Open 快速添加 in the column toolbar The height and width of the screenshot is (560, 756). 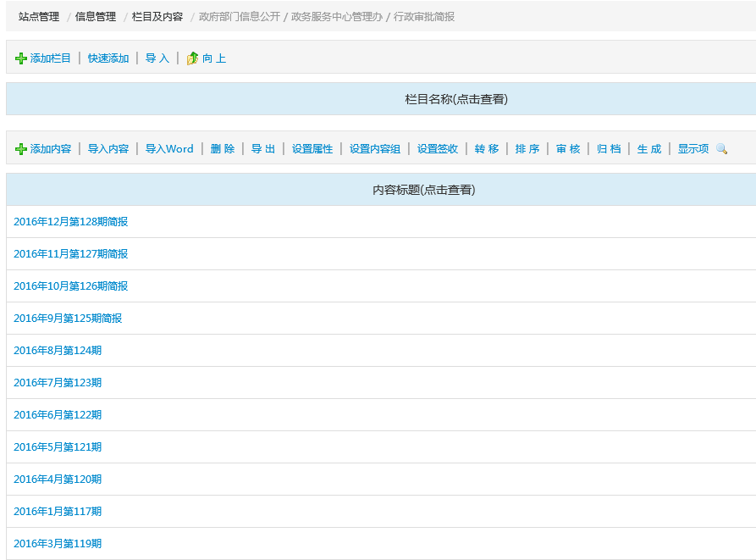pos(108,58)
